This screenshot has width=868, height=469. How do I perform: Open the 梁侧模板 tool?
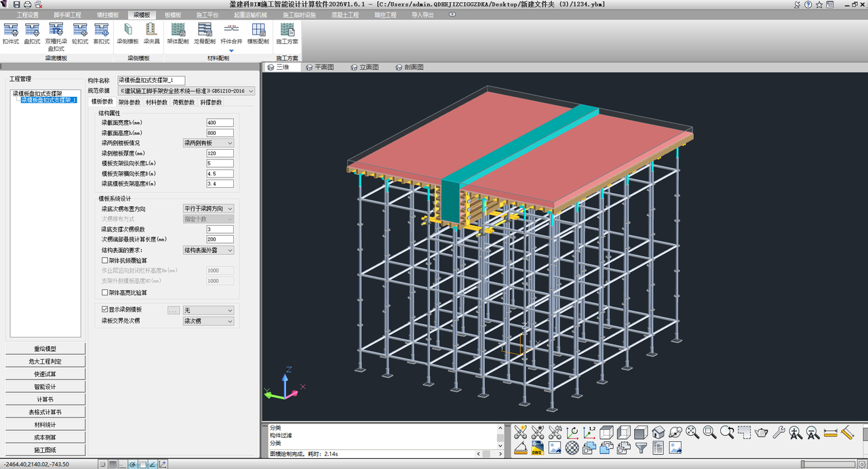pos(127,34)
